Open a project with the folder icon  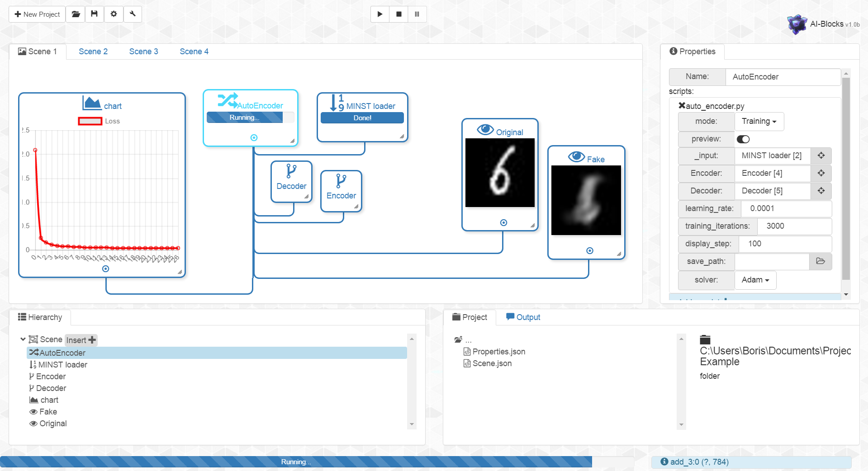(75, 14)
